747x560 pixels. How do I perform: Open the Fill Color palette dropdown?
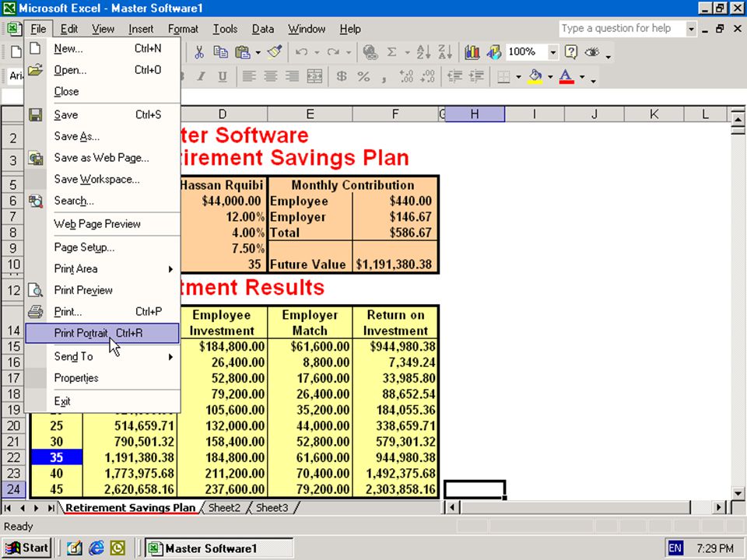click(550, 77)
